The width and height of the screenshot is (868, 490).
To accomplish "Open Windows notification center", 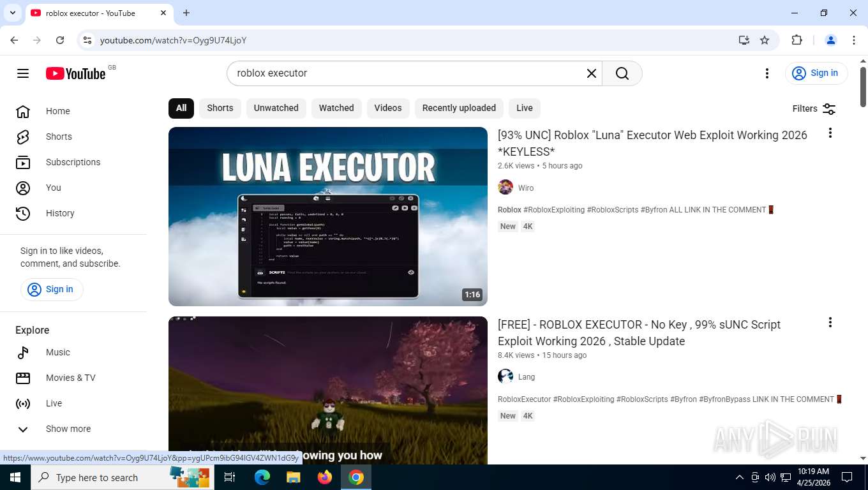I will 847,477.
